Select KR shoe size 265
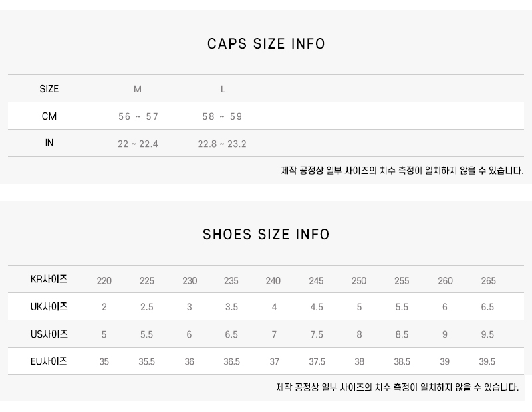Screen dimensions: 532x412 point(488,280)
